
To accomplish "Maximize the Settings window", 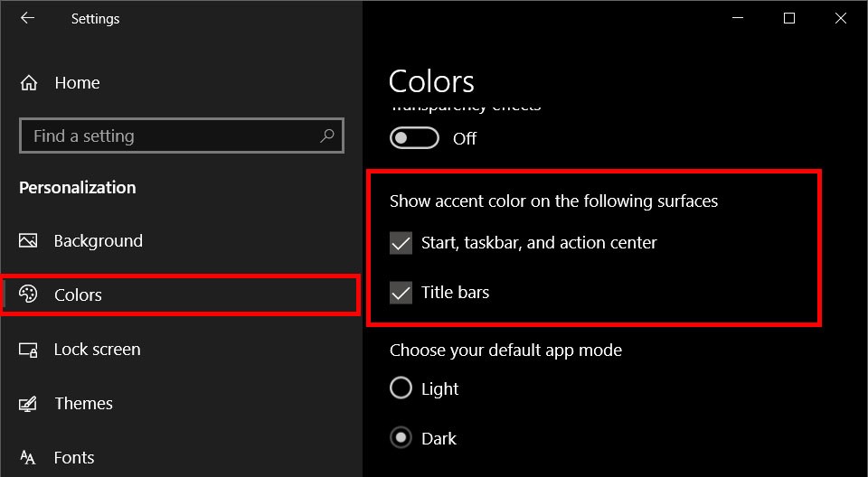I will [x=789, y=18].
